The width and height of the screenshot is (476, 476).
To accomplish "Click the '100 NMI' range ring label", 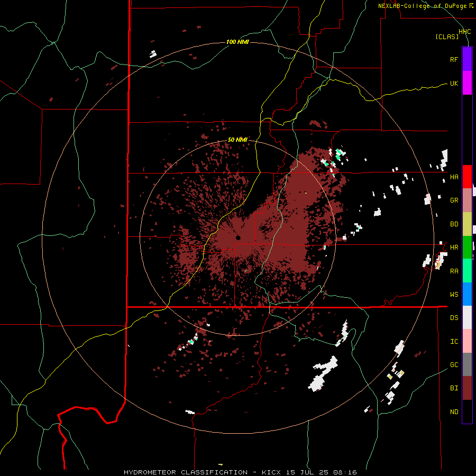I will (x=237, y=42).
